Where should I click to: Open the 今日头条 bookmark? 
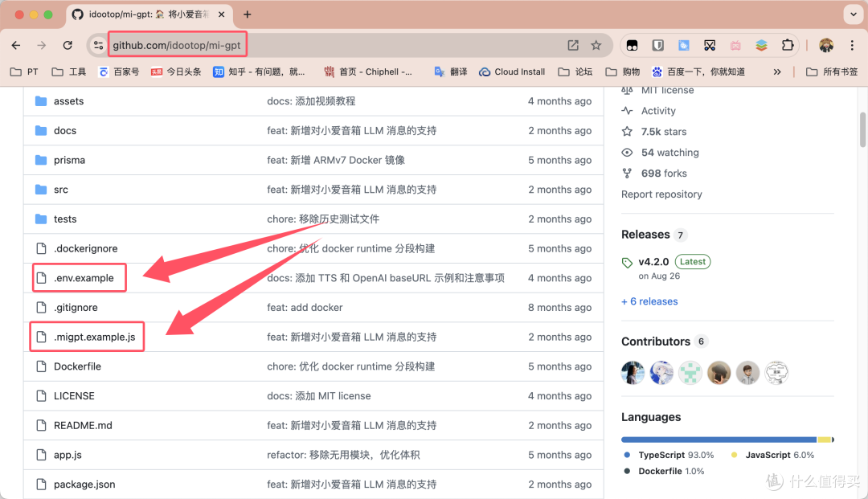(x=176, y=72)
